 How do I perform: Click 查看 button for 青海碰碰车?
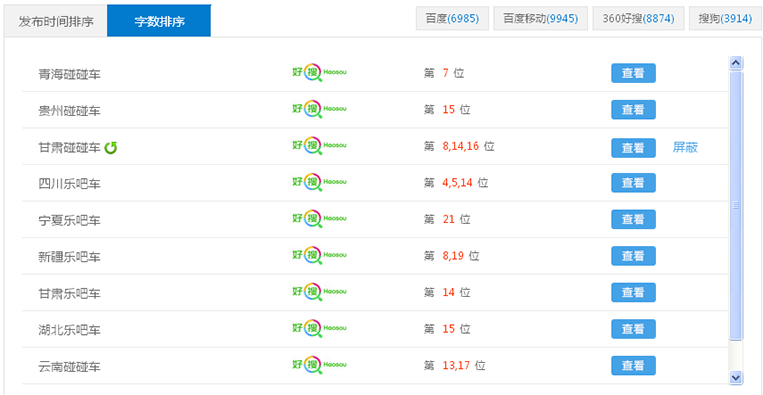coord(633,73)
